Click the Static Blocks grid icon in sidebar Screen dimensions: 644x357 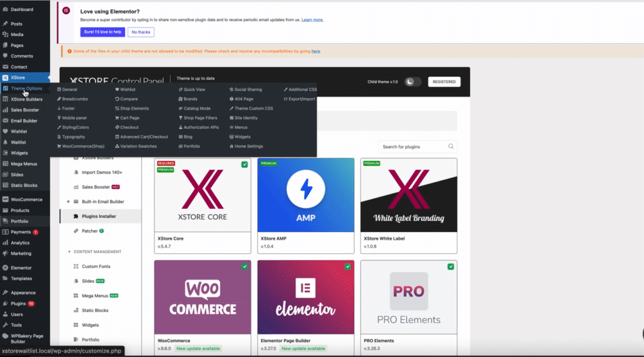5,186
